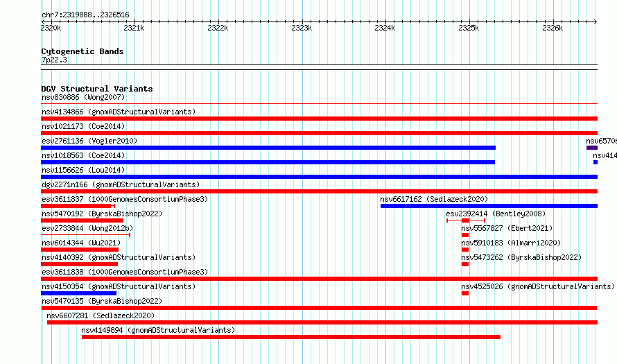The image size is (617, 364).
Task: Click the long red bar under esv3611838
Action: 319,279
